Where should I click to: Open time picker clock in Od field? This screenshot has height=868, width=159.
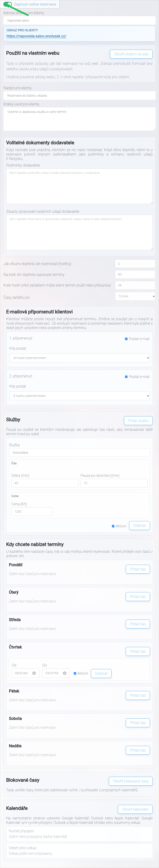34,673
